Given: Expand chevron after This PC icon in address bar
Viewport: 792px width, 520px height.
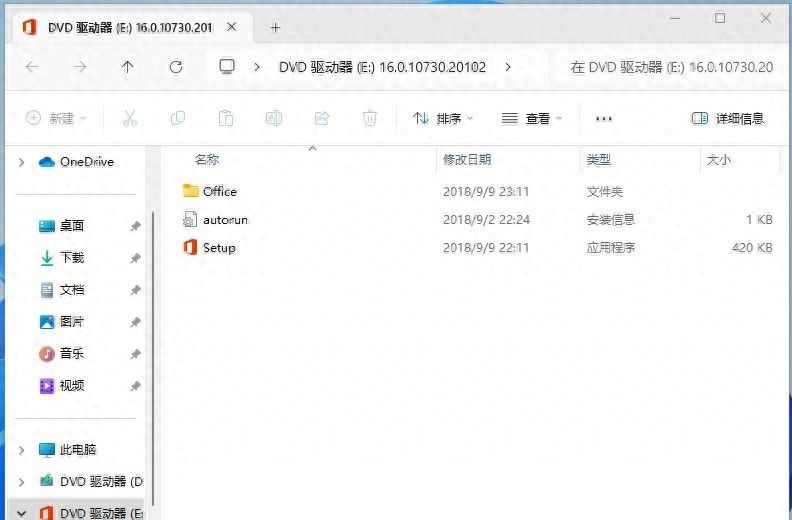Looking at the screenshot, I should click(257, 67).
